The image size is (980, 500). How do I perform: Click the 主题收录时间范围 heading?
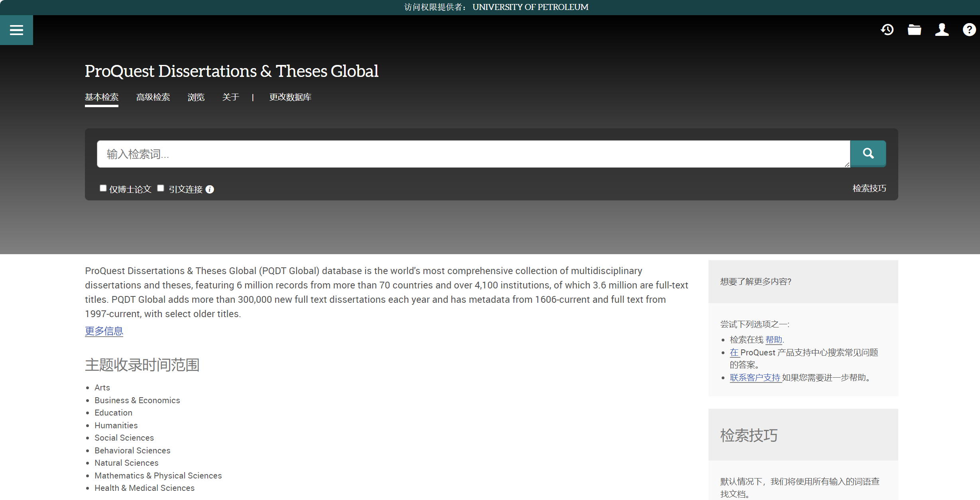[142, 365]
